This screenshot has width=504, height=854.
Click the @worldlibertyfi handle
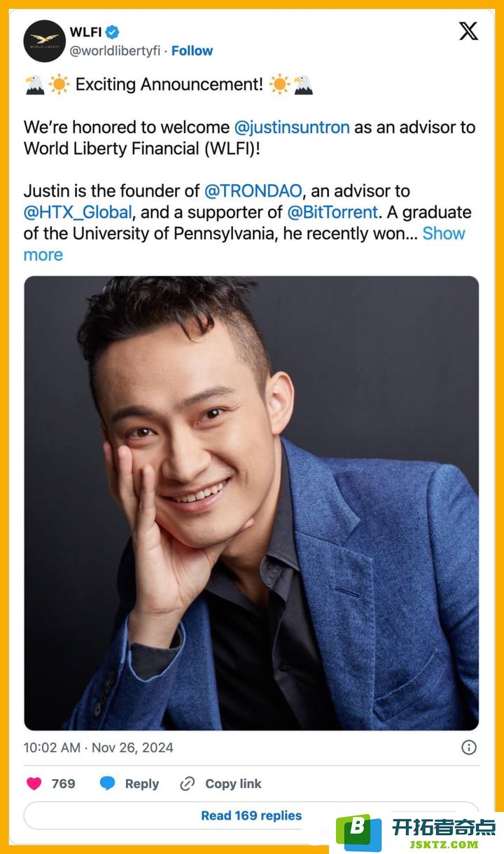[x=115, y=50]
